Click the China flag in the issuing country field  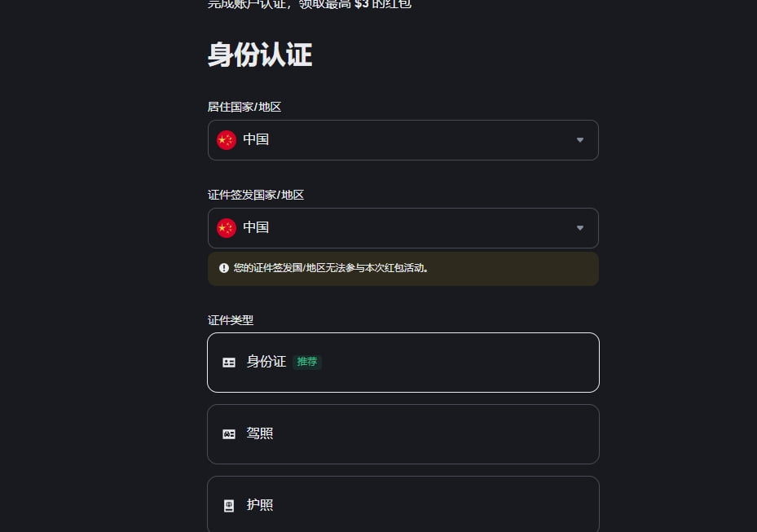(x=226, y=227)
